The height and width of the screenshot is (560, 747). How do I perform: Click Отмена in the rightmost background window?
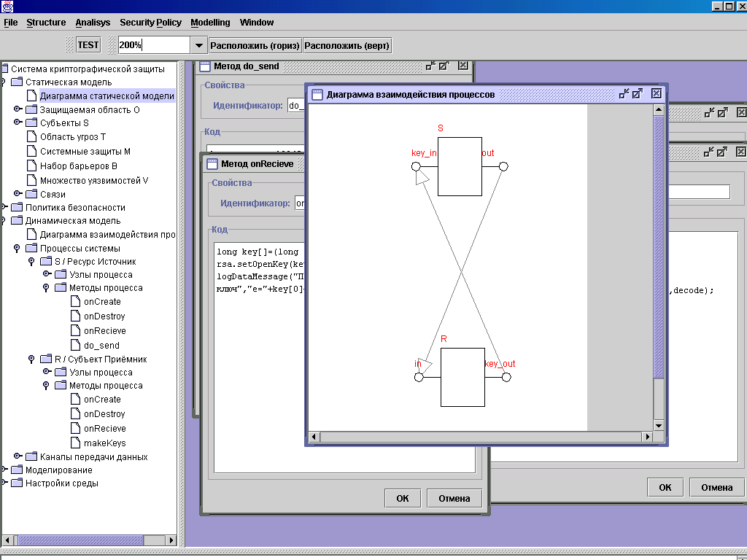click(x=717, y=487)
